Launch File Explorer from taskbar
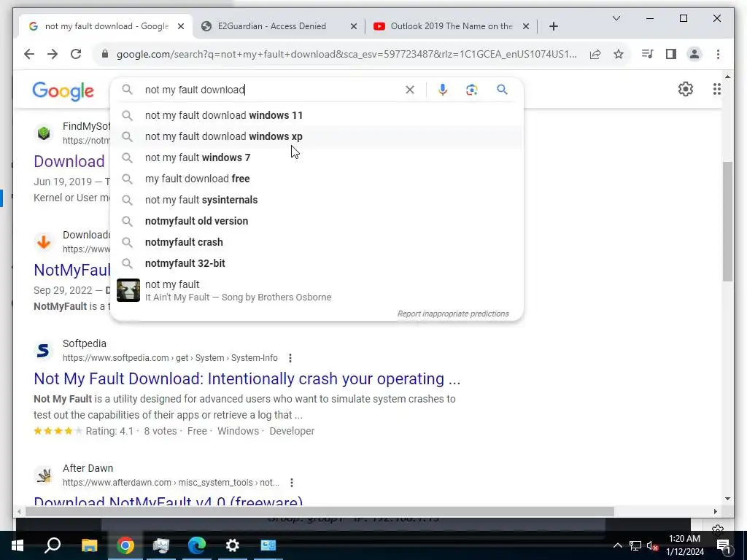The image size is (747, 560). pyautogui.click(x=89, y=545)
